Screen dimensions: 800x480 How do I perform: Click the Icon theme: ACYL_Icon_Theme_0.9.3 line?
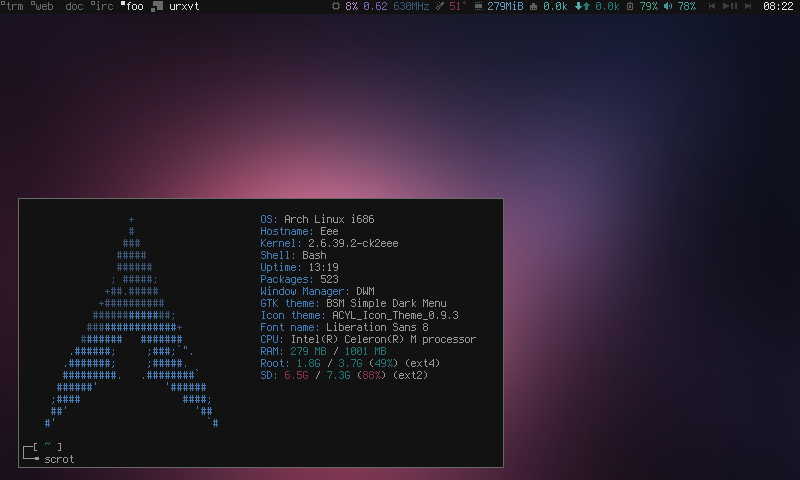point(360,315)
